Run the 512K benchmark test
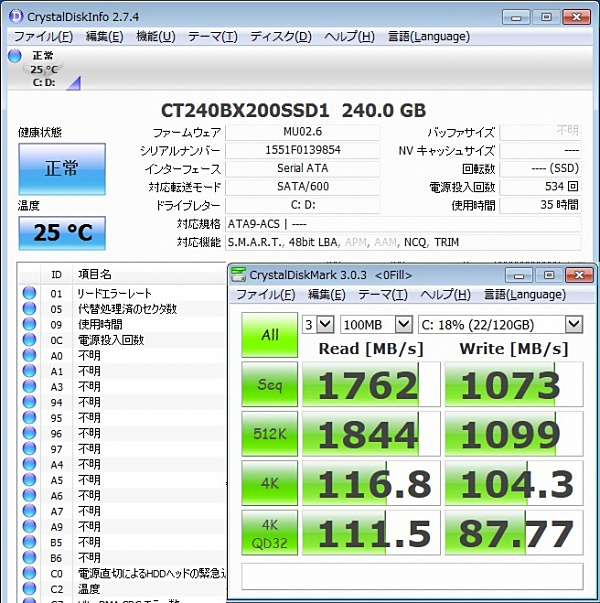This screenshot has width=600, height=603. 270,434
